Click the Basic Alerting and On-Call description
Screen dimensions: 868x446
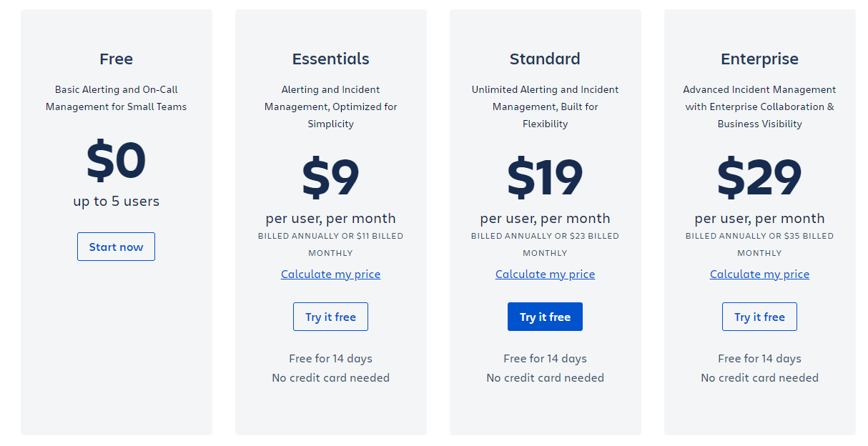click(x=116, y=98)
